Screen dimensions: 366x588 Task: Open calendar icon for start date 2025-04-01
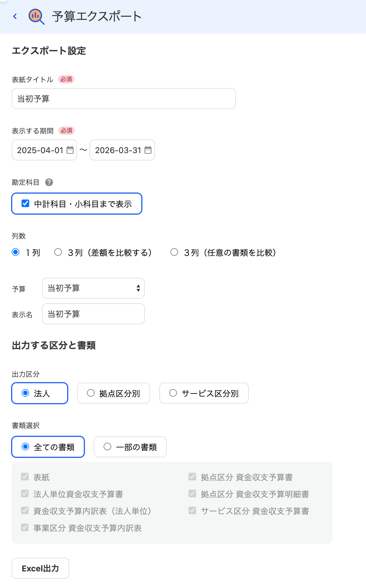pyautogui.click(x=70, y=150)
